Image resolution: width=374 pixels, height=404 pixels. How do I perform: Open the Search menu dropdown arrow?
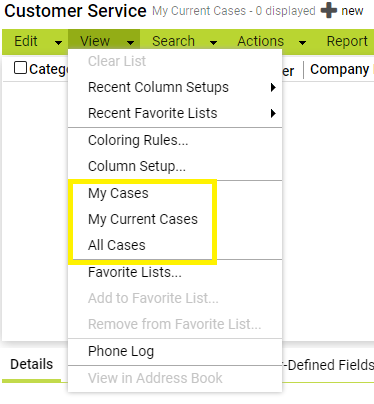pyautogui.click(x=214, y=43)
